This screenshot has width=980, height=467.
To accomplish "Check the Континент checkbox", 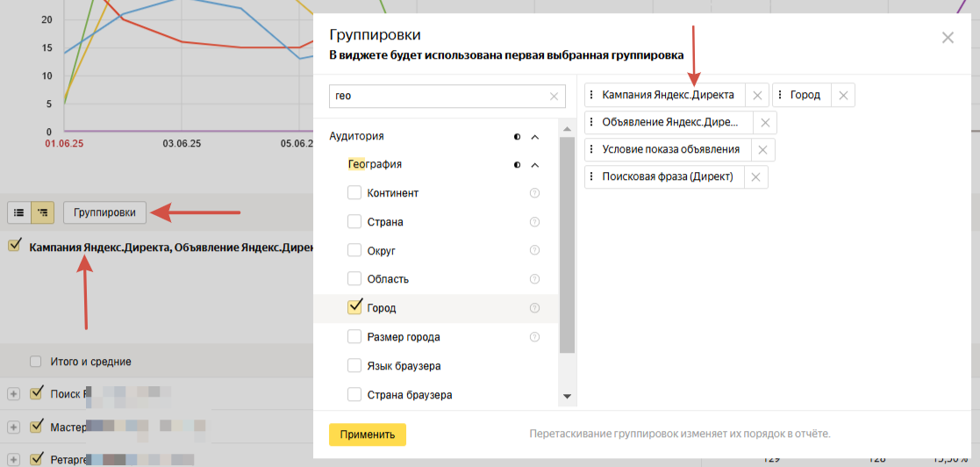I will [x=354, y=192].
